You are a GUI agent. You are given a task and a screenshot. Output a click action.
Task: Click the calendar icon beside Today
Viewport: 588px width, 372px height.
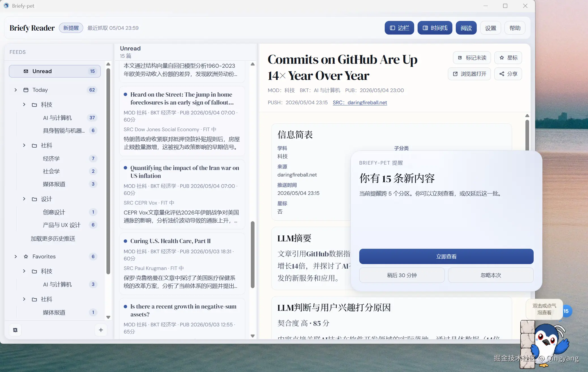click(26, 90)
